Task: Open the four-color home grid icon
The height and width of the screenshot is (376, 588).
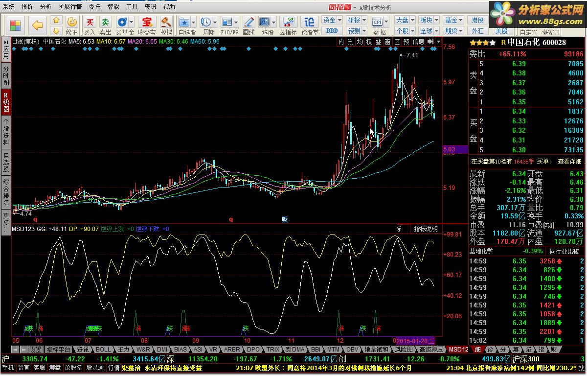Action: point(15,24)
